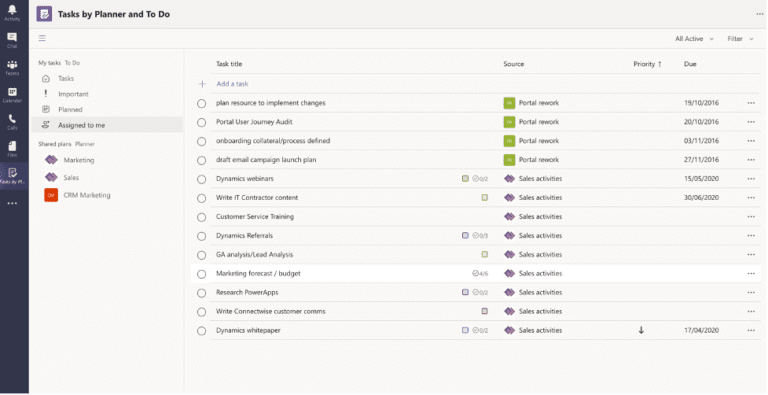The width and height of the screenshot is (768, 395).
Task: Click the note icon on Write IT Contractor content
Action: click(484, 198)
